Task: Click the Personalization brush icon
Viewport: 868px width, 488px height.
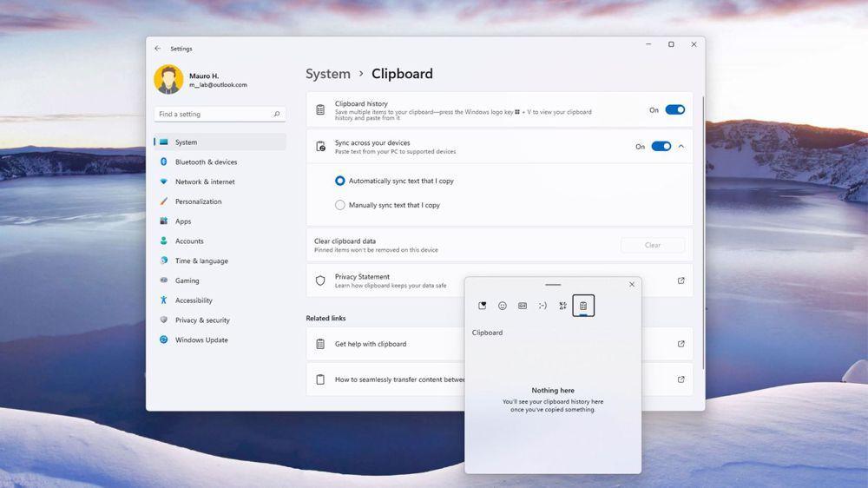Action: coord(164,201)
